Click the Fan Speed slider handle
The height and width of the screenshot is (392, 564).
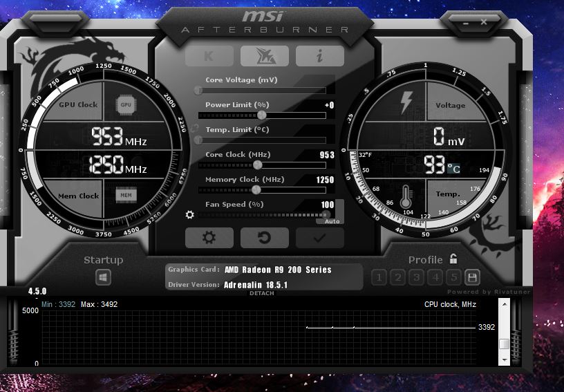326,215
